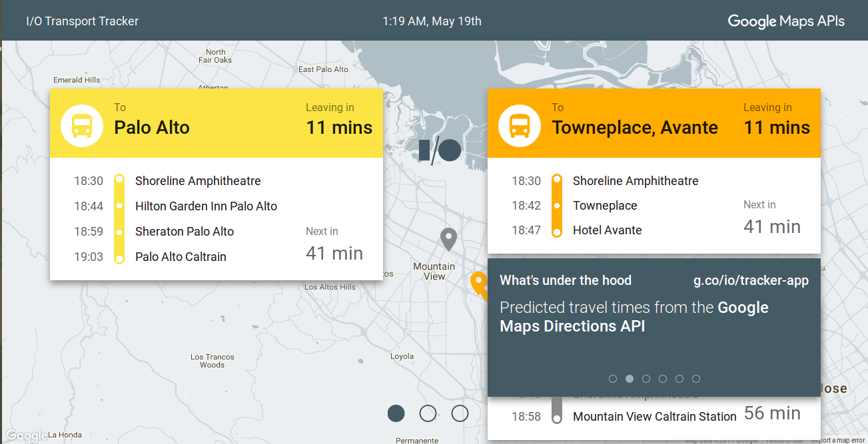Select Shoreline Amphitheatre stop in Towneplace card

tap(636, 181)
